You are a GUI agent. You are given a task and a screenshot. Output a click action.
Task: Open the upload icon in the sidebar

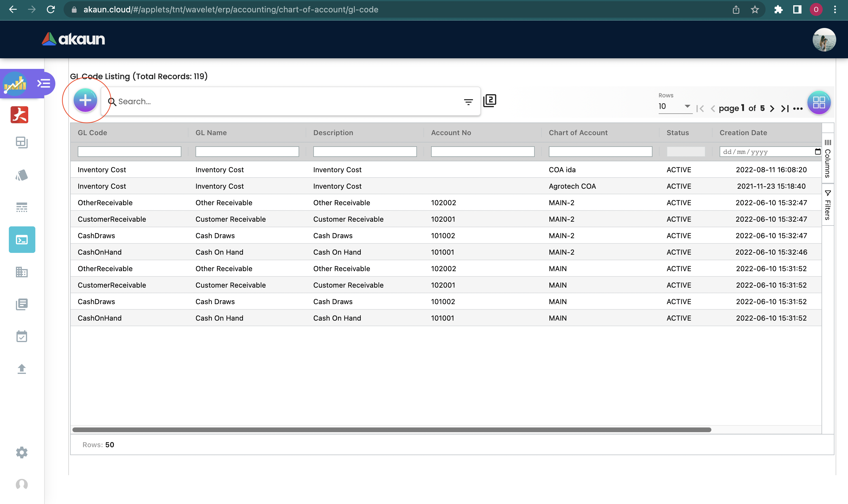click(x=22, y=369)
